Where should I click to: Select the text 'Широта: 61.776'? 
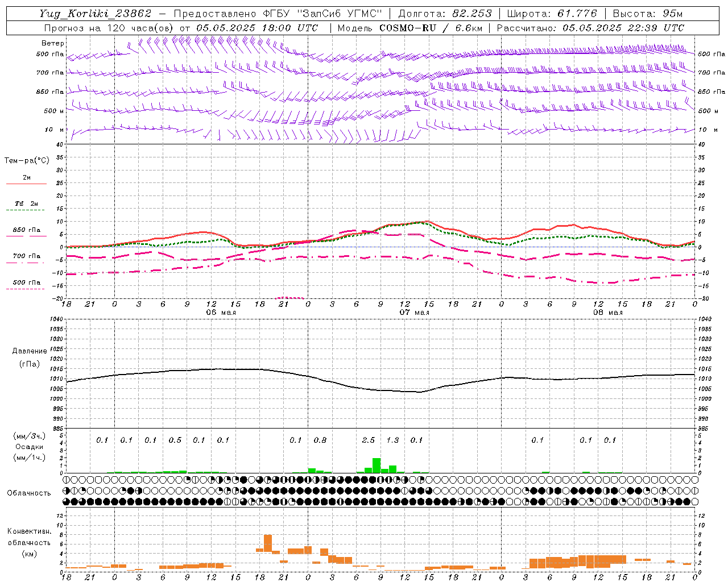click(x=552, y=14)
